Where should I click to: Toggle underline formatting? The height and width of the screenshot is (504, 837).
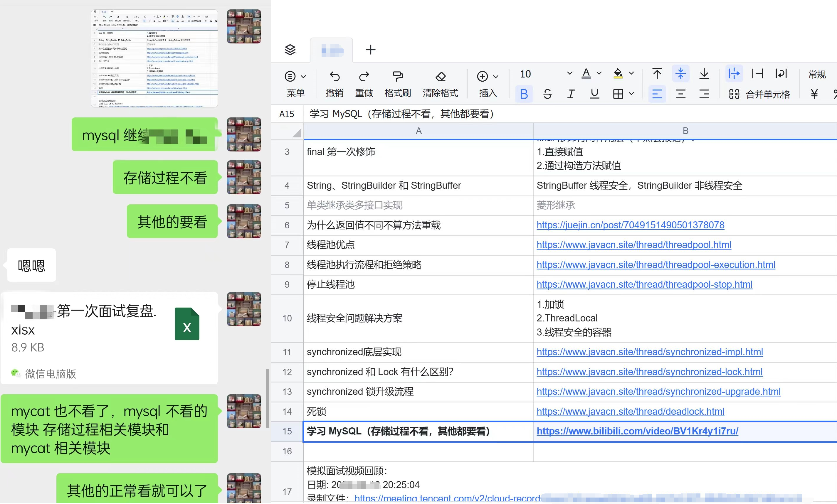point(594,94)
